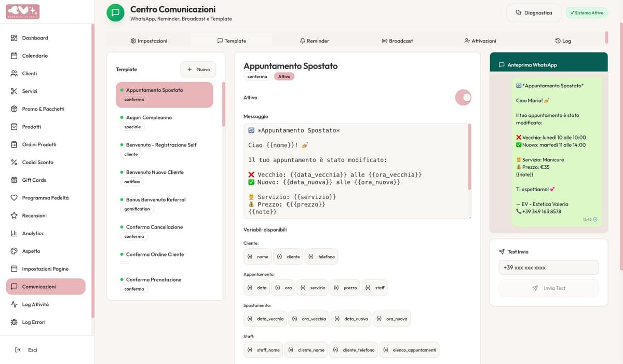623x364 pixels.
Task: Insert the cliente variable chip
Action: pos(288,257)
